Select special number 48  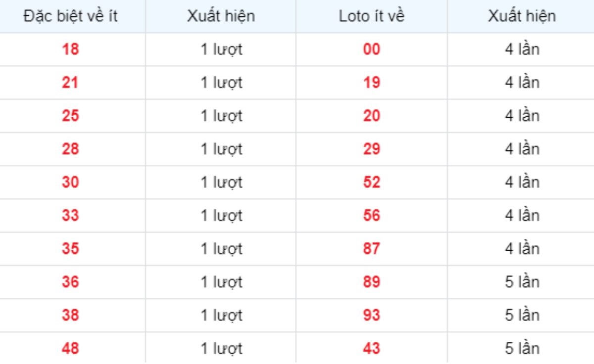(x=70, y=348)
